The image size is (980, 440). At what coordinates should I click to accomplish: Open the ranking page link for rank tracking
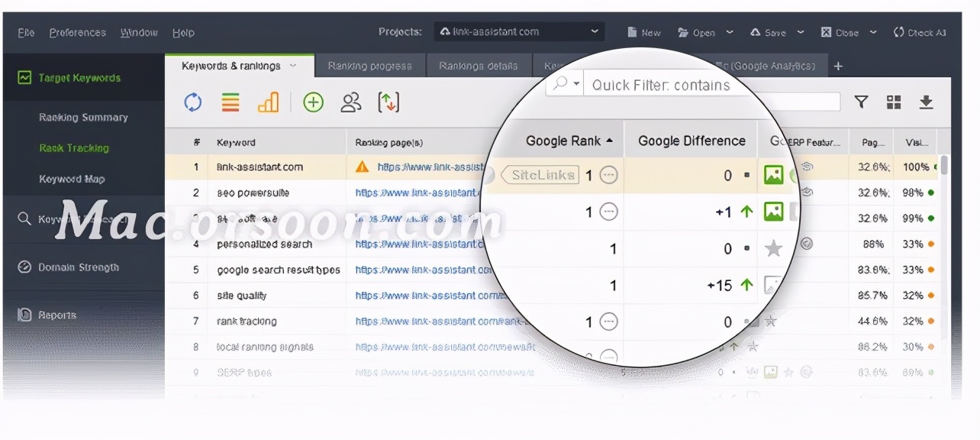point(440,322)
